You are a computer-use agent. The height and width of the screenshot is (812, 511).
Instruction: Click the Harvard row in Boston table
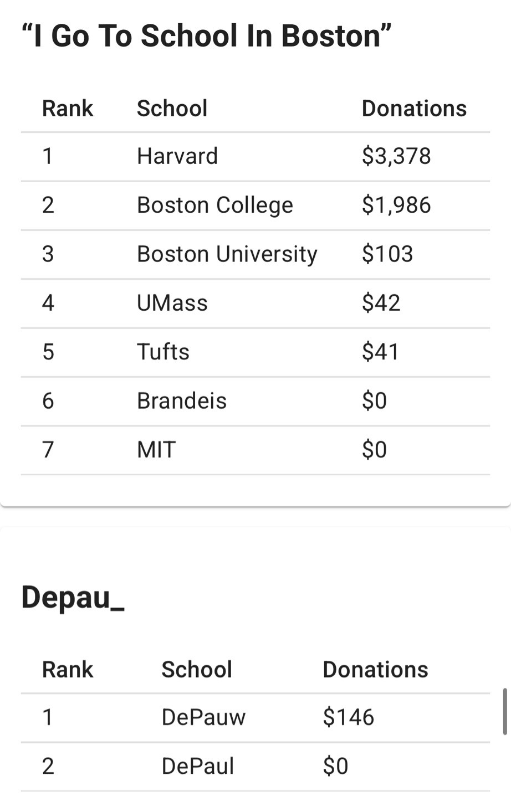pyautogui.click(x=256, y=157)
